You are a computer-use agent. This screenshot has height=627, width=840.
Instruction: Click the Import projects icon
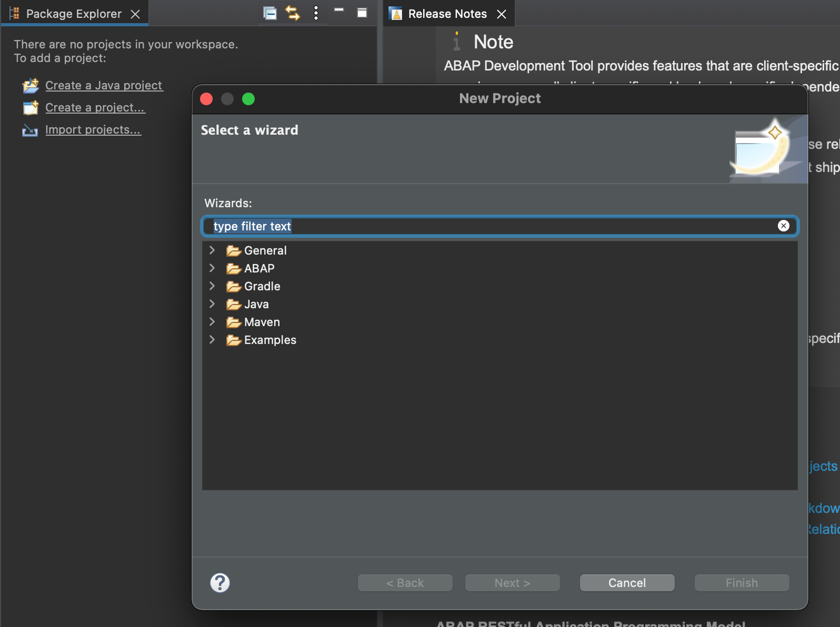point(29,130)
